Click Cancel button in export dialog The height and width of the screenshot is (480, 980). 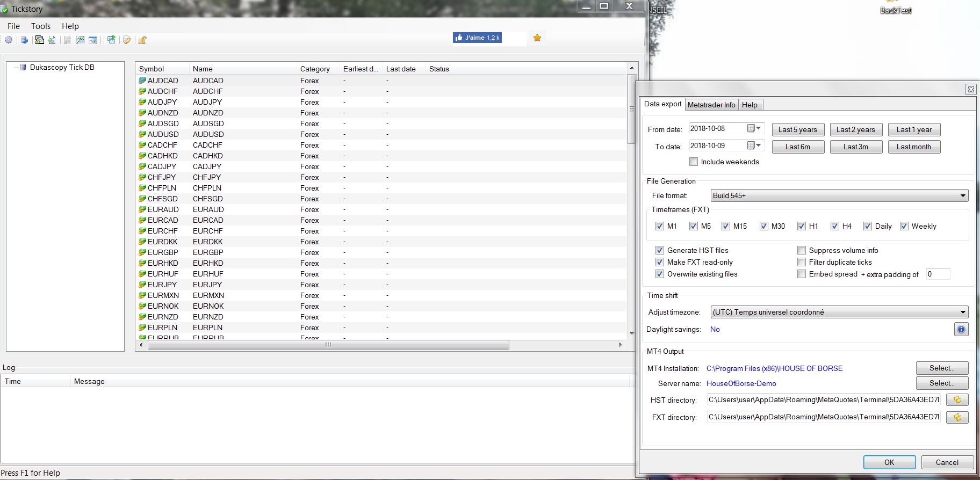[947, 462]
